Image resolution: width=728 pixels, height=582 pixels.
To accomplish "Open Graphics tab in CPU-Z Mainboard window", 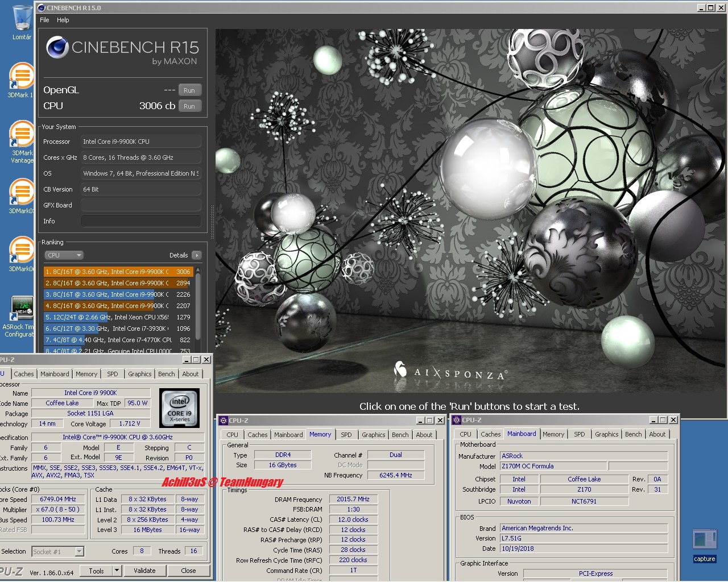I will 606,434.
